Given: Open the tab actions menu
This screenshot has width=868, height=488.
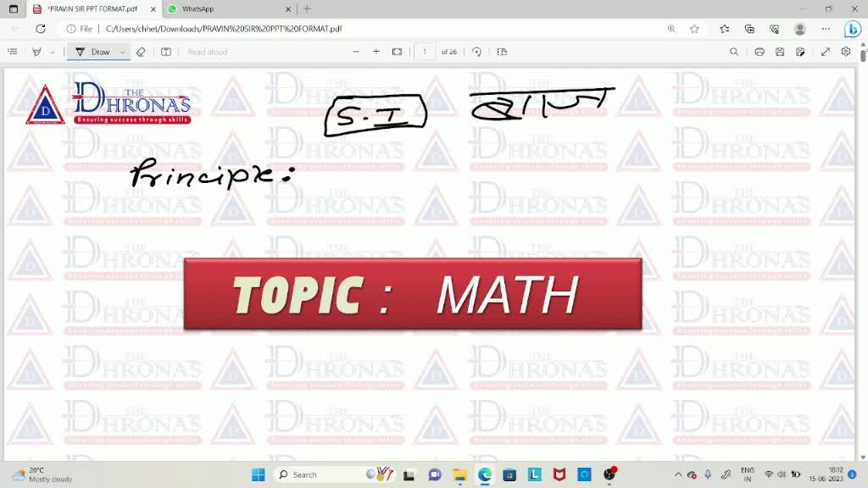Looking at the screenshot, I should coord(14,8).
